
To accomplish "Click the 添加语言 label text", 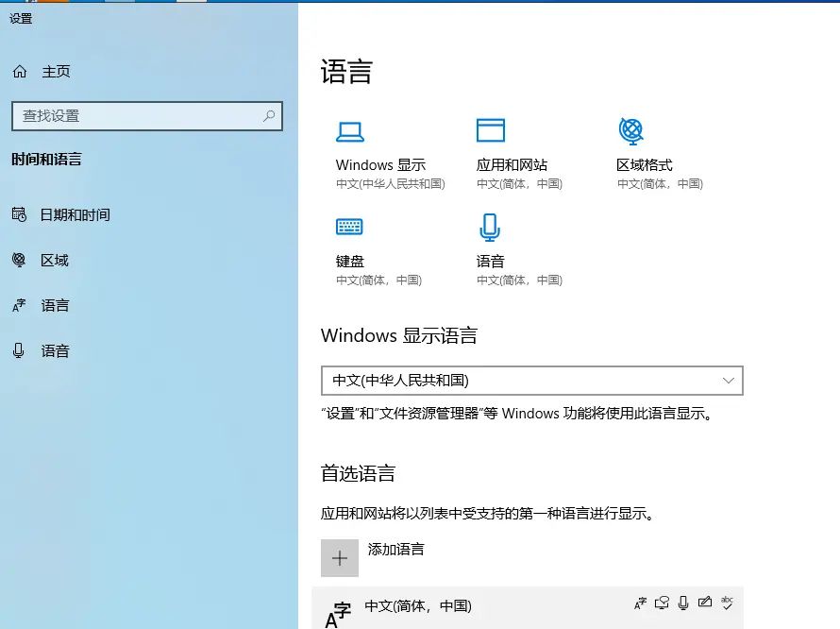I will click(x=395, y=550).
